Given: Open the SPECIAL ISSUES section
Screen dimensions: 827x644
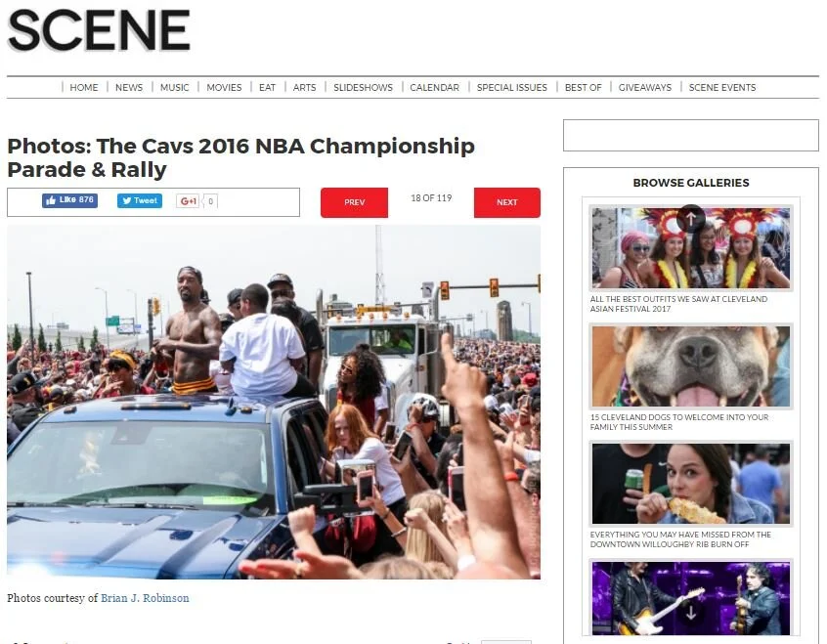Looking at the screenshot, I should point(512,88).
